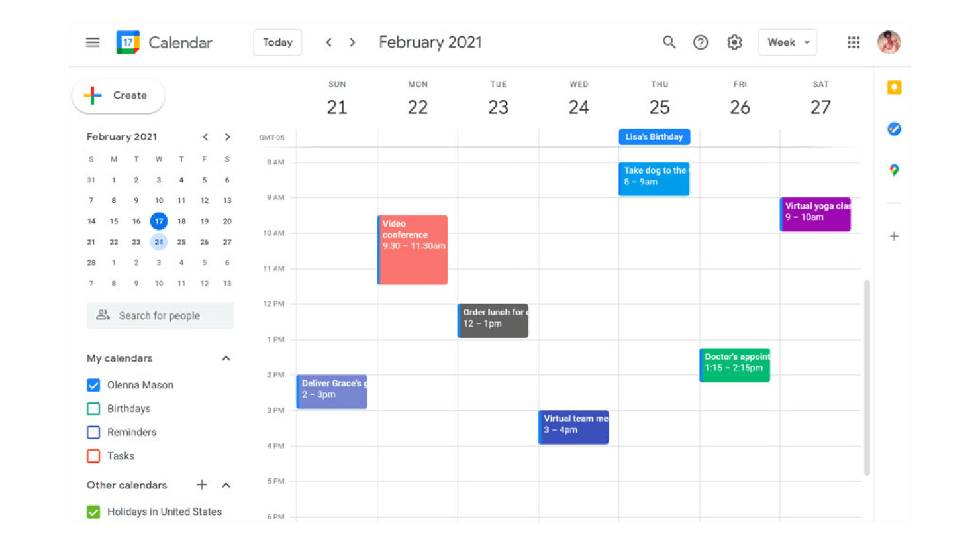Enable the Reminders calendar checkbox

[93, 433]
